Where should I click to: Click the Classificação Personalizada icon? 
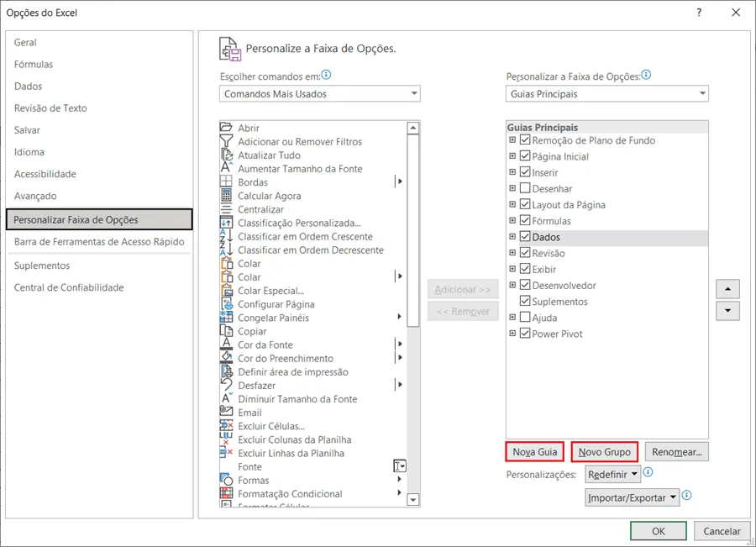(226, 223)
